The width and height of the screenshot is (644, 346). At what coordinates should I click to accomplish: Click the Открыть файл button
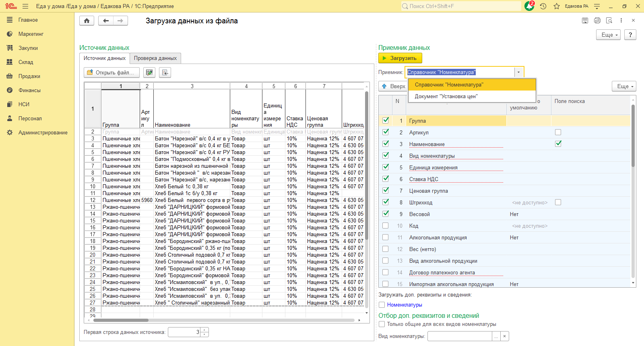pyautogui.click(x=111, y=72)
